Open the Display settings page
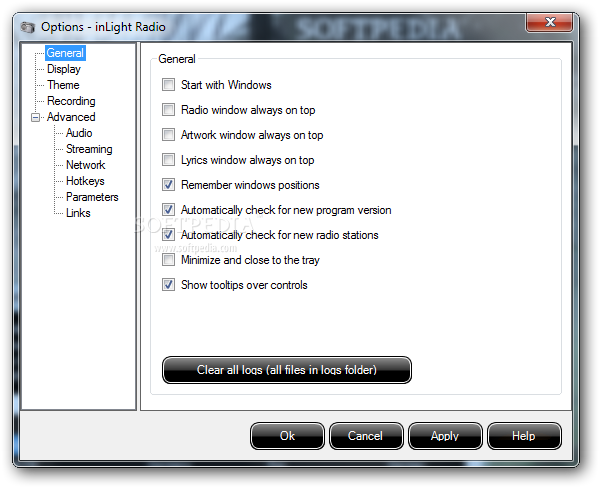This screenshot has width=600, height=488. (x=64, y=69)
